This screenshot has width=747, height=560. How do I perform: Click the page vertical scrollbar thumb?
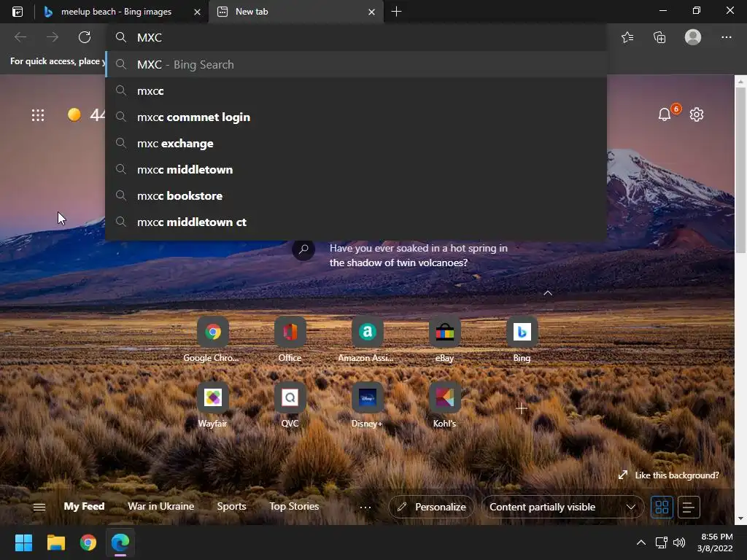click(x=740, y=171)
